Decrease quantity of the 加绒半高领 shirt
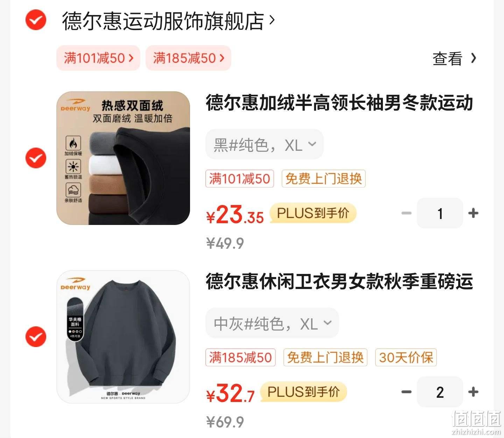504x438 pixels. pyautogui.click(x=406, y=213)
